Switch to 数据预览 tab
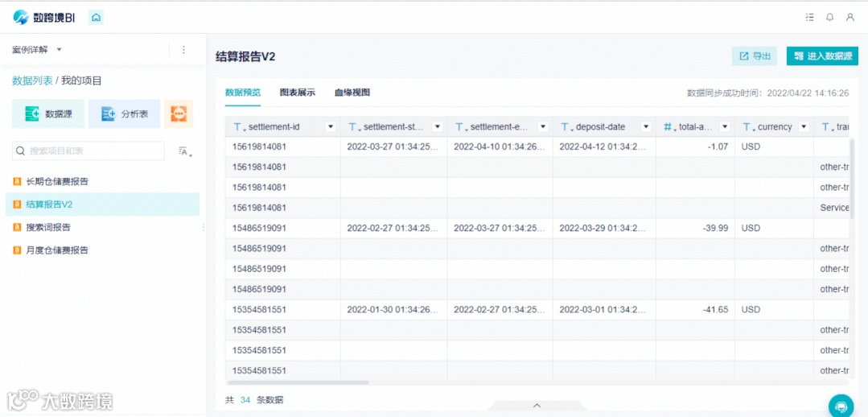 click(242, 93)
